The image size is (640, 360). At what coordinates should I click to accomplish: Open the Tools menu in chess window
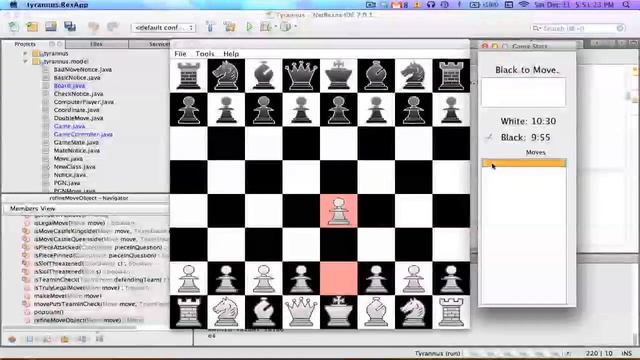[x=204, y=54]
